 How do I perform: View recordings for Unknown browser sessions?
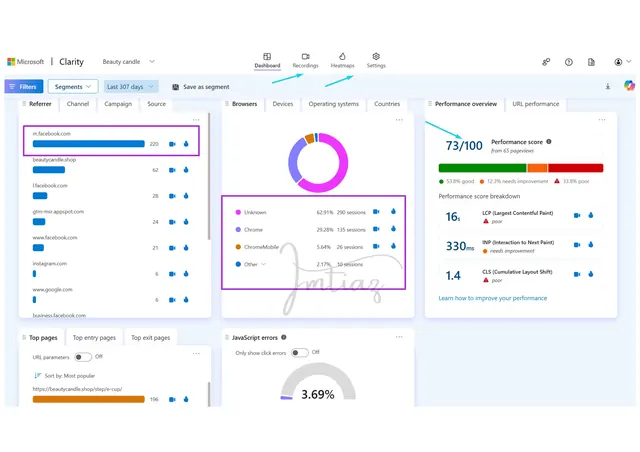pos(376,212)
